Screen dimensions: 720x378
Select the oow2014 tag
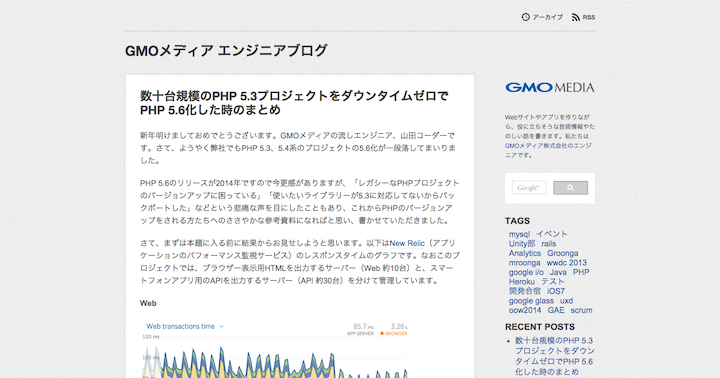(525, 310)
